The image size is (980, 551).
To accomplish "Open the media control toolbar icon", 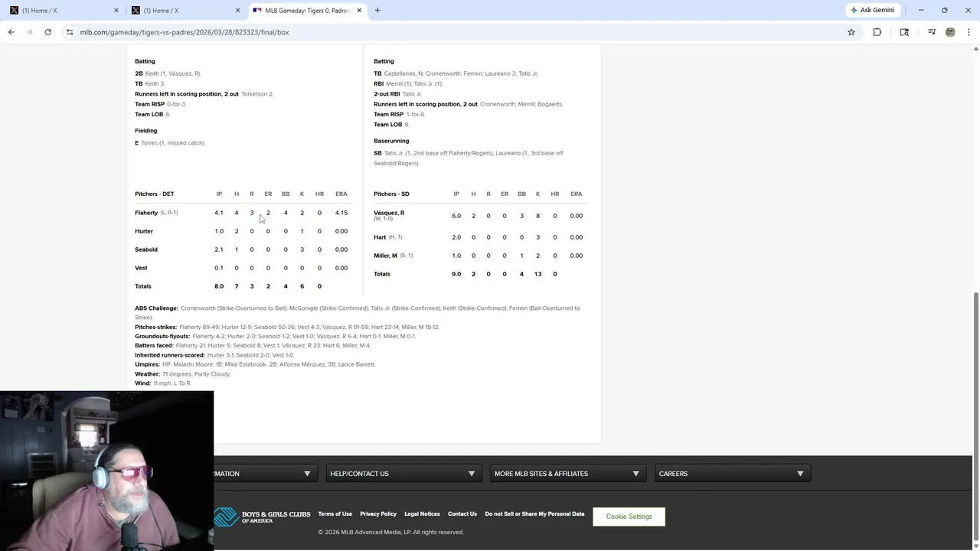I will [x=932, y=32].
